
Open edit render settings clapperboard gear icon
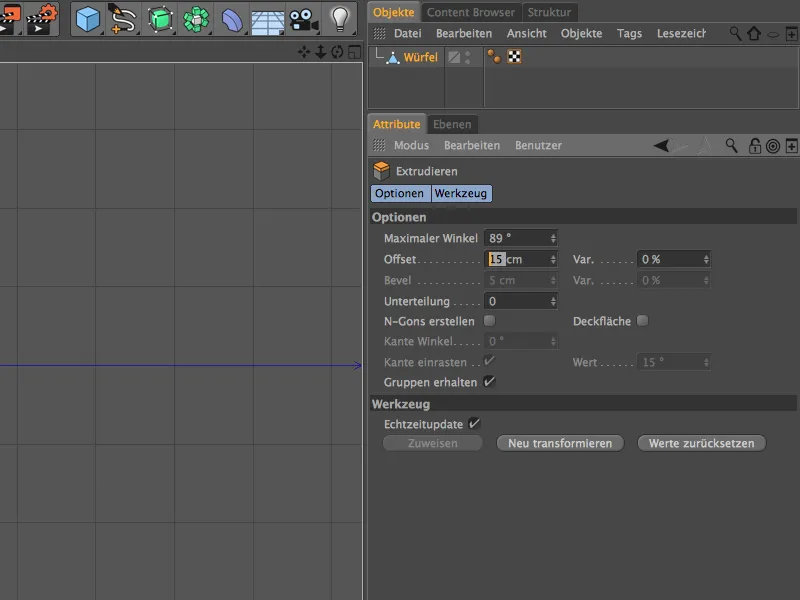[x=42, y=19]
